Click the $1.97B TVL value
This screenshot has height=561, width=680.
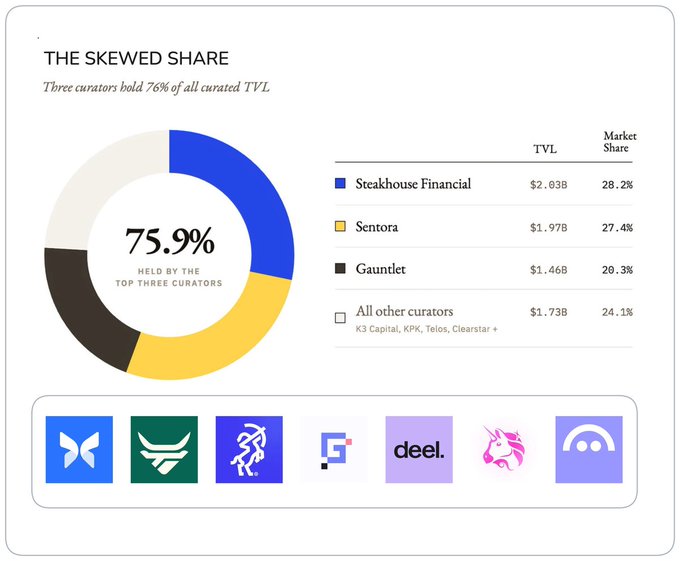(548, 228)
